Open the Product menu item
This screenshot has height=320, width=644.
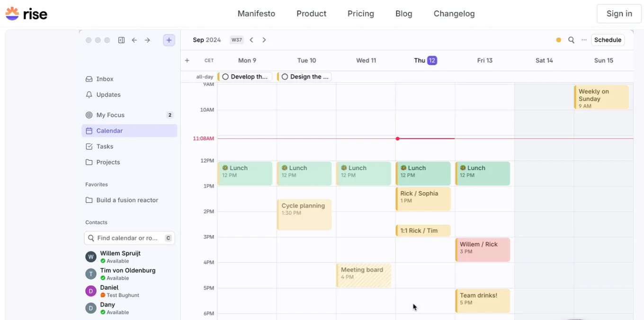(x=311, y=13)
